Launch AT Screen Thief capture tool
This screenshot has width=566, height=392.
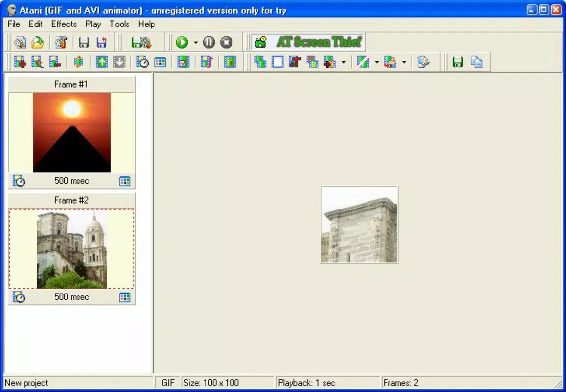tap(309, 42)
